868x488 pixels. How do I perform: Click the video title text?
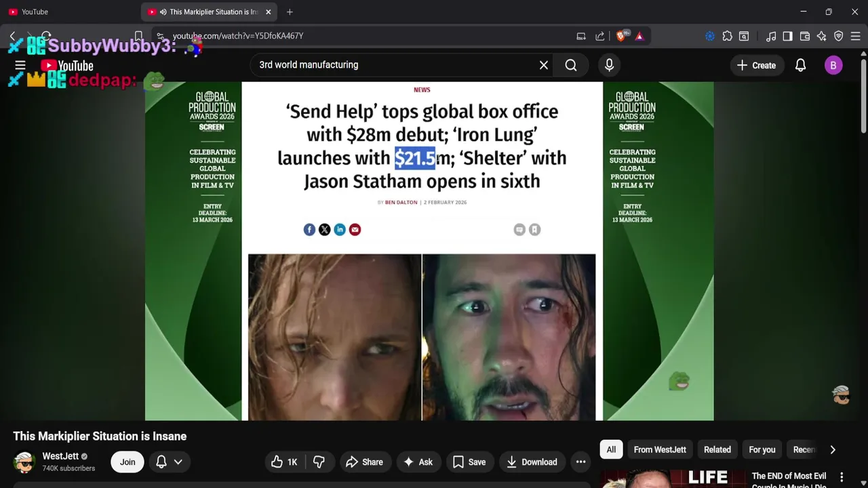pos(100,436)
